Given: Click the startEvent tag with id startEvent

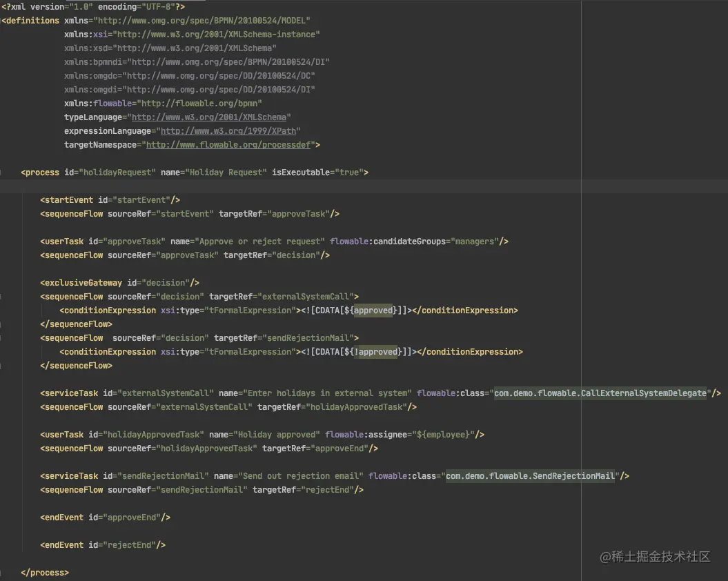Looking at the screenshot, I should click(x=110, y=200).
